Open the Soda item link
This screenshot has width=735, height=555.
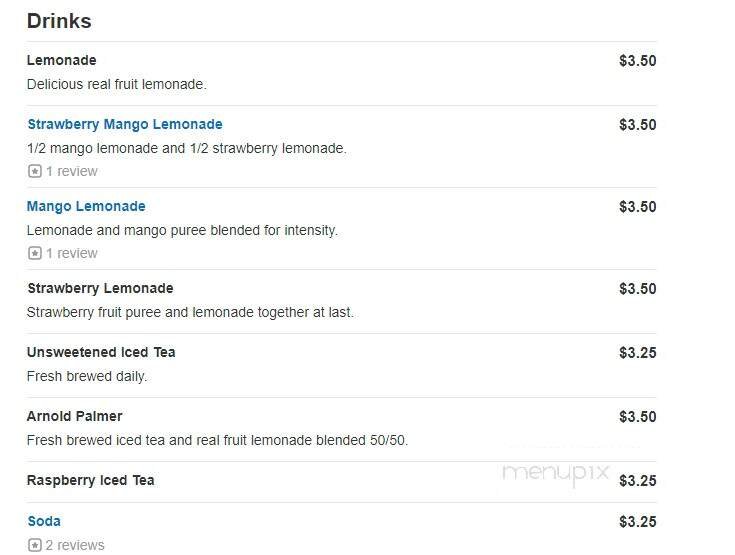[x=44, y=521]
